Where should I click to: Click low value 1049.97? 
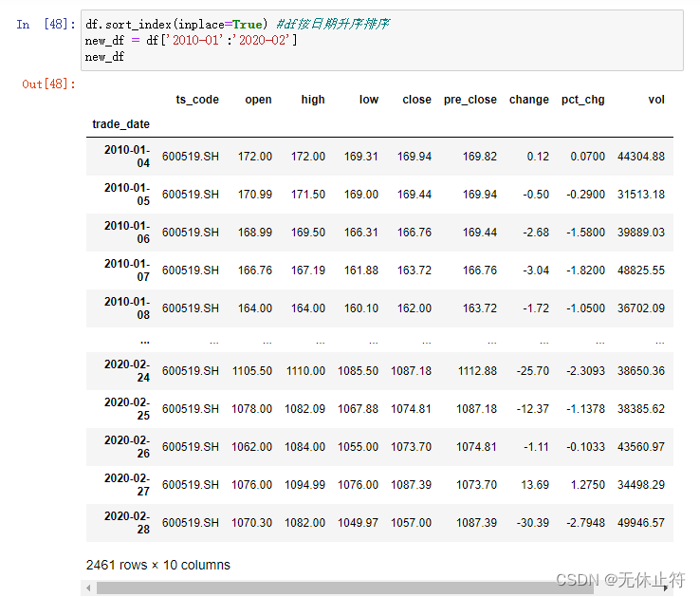click(x=358, y=523)
